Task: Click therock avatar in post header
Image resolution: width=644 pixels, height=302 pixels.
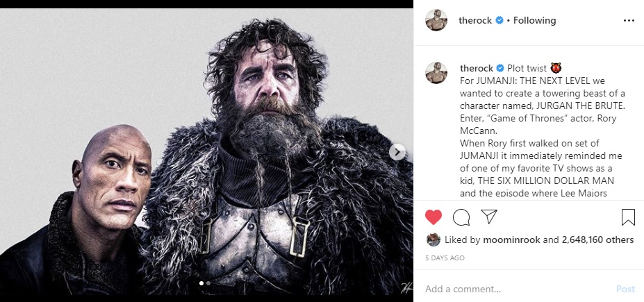Action: point(436,21)
